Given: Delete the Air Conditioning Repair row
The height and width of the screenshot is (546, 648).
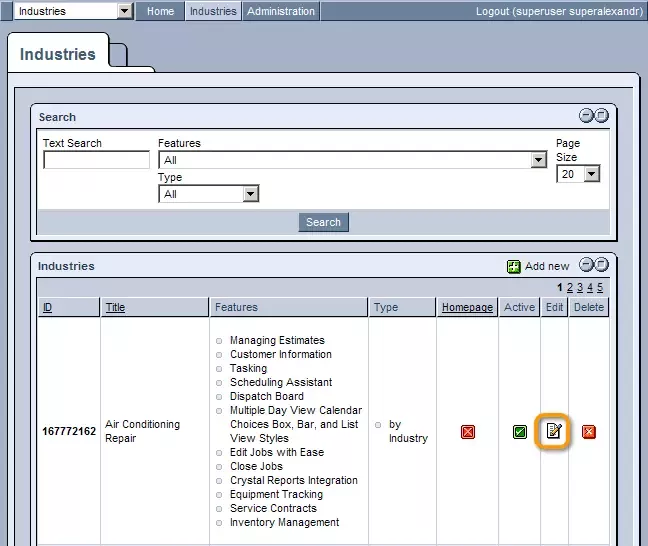Looking at the screenshot, I should (588, 432).
